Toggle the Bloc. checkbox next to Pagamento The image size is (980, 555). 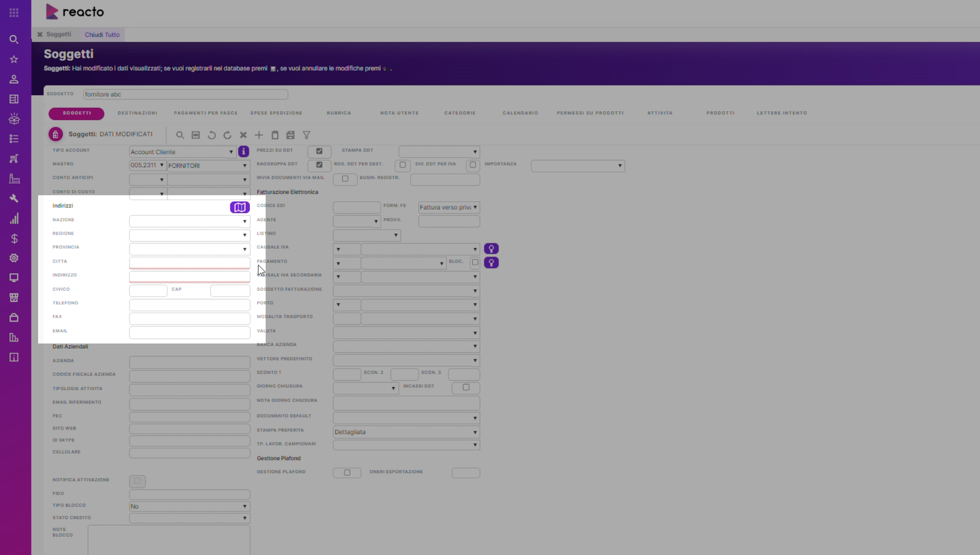click(475, 262)
